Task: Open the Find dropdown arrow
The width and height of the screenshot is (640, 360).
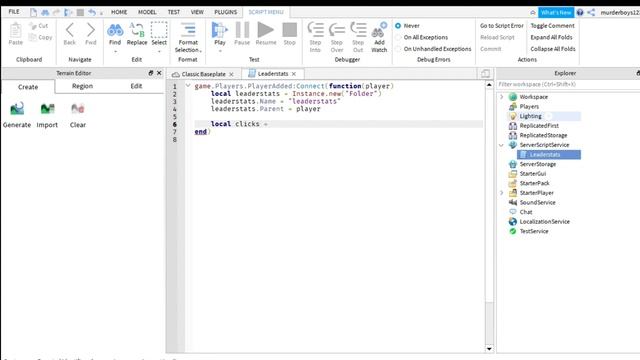Action: [115, 52]
